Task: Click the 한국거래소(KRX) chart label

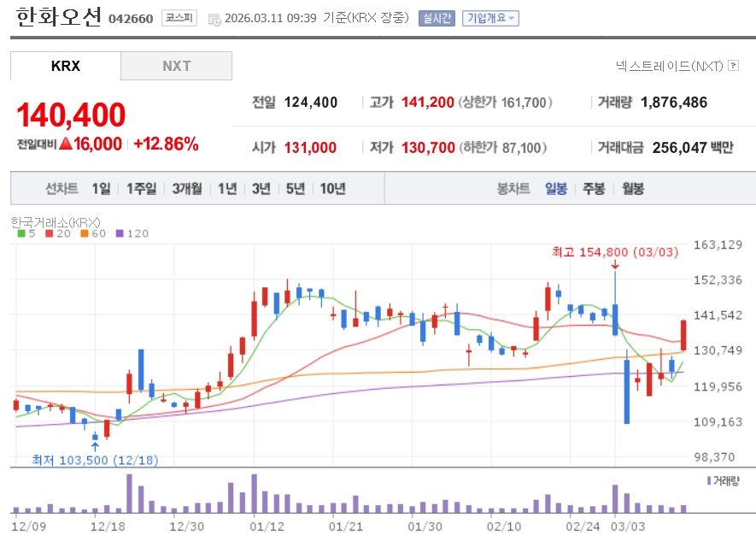Action: pos(56,222)
